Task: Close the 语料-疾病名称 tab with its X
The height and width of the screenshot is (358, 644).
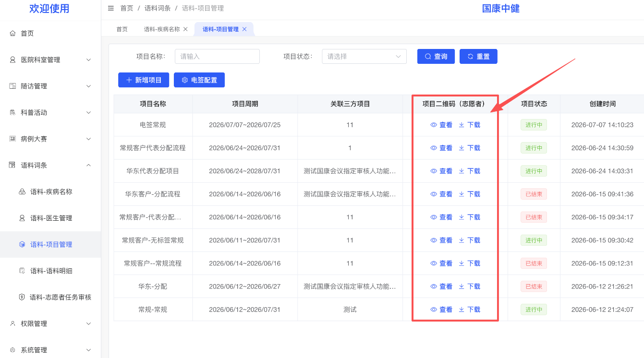Action: [x=185, y=29]
